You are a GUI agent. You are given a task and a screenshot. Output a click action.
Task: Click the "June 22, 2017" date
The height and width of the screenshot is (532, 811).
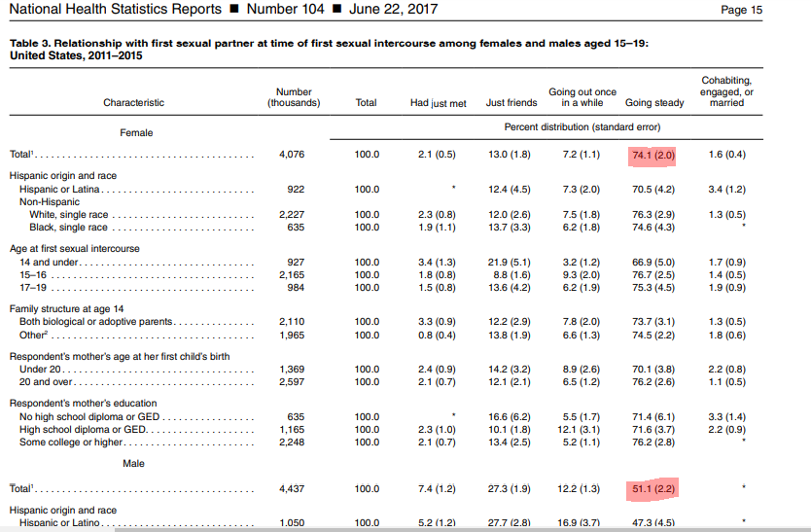click(393, 10)
